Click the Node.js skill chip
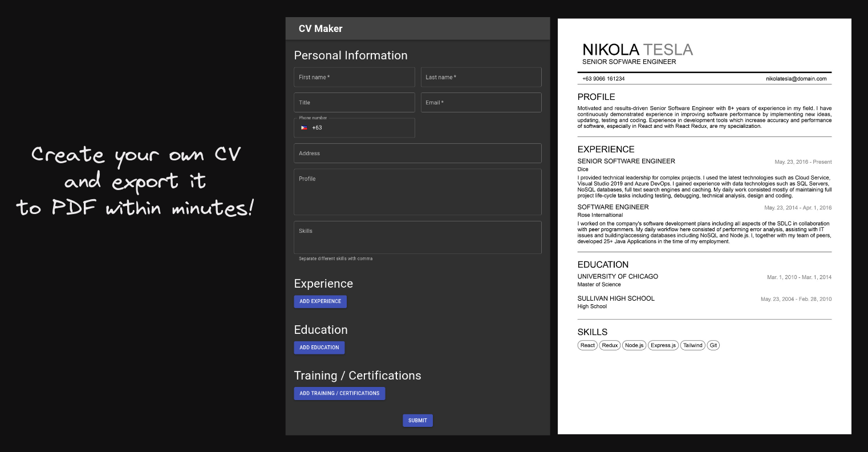This screenshot has height=452, width=868. click(x=634, y=345)
